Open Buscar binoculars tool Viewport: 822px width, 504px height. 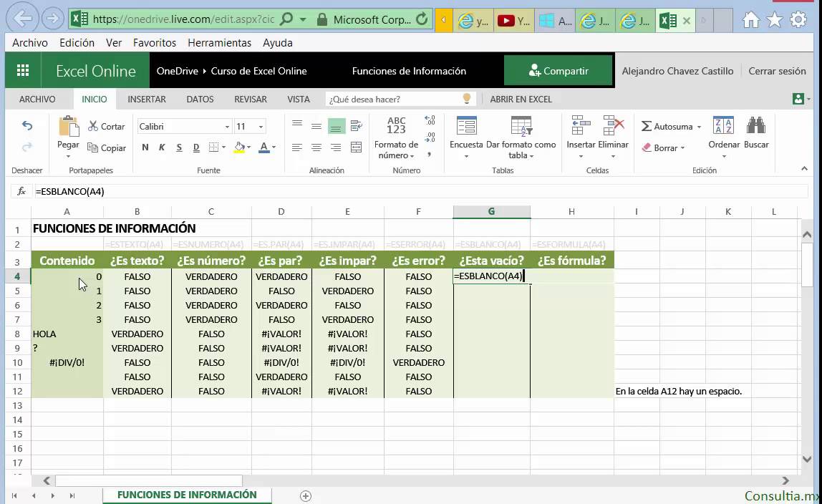(x=755, y=126)
